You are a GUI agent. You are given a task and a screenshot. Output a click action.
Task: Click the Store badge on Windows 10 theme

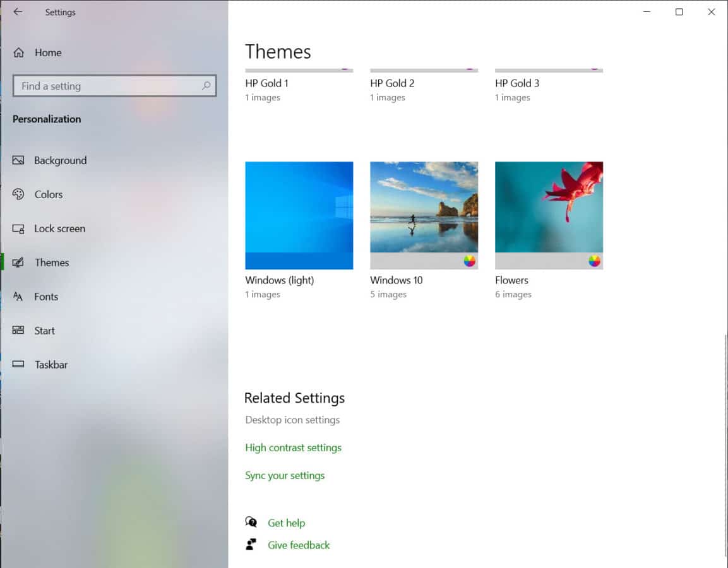click(x=468, y=259)
